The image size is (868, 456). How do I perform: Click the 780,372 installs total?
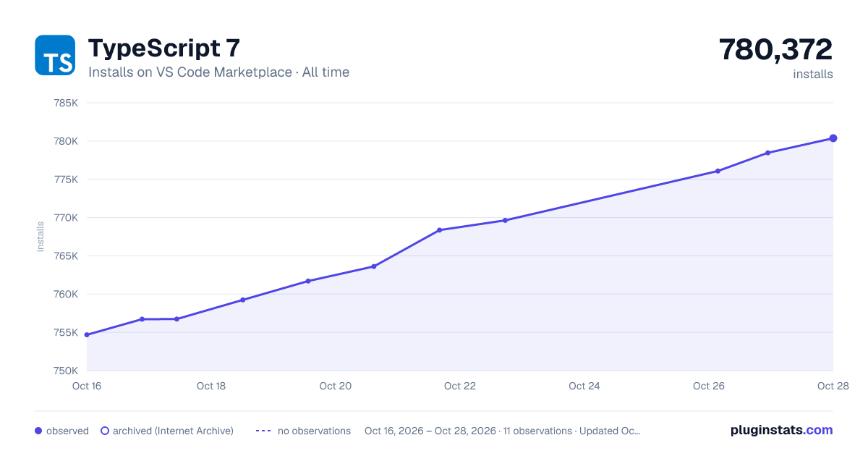(x=775, y=50)
